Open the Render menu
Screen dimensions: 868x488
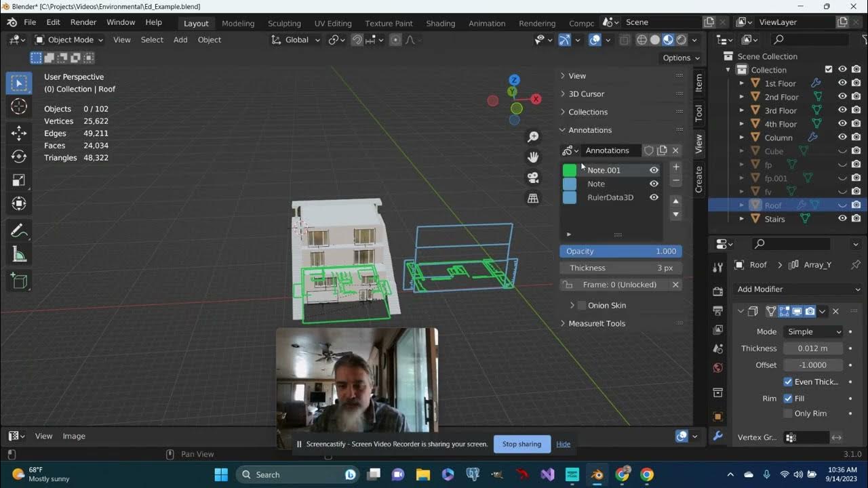click(83, 22)
